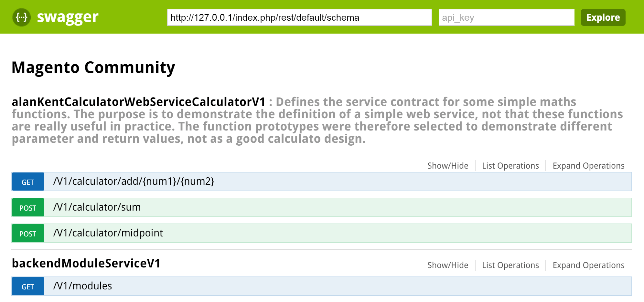This screenshot has height=302, width=644.
Task: Click the GET badge for calculator add
Action: [x=28, y=182]
